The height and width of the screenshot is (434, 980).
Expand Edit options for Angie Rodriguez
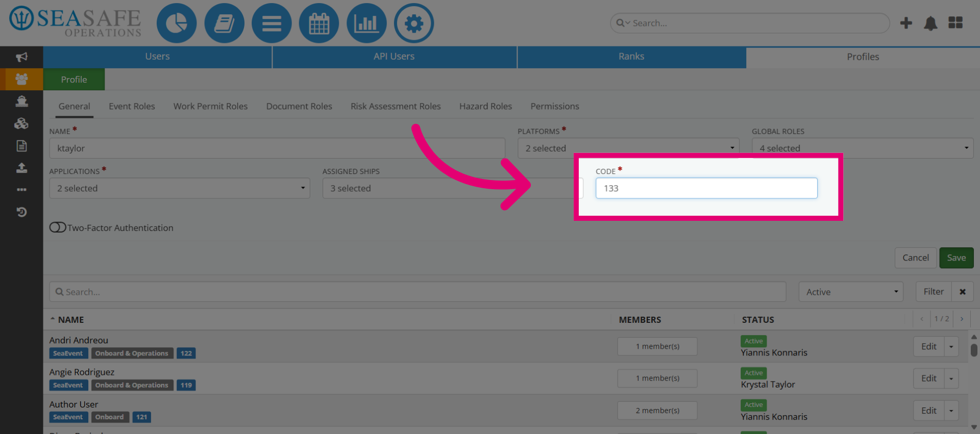951,378
